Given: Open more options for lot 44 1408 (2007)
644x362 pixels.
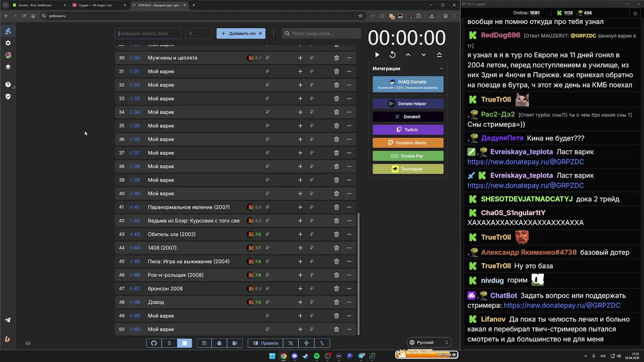Looking at the screenshot, I should pyautogui.click(x=349, y=248).
